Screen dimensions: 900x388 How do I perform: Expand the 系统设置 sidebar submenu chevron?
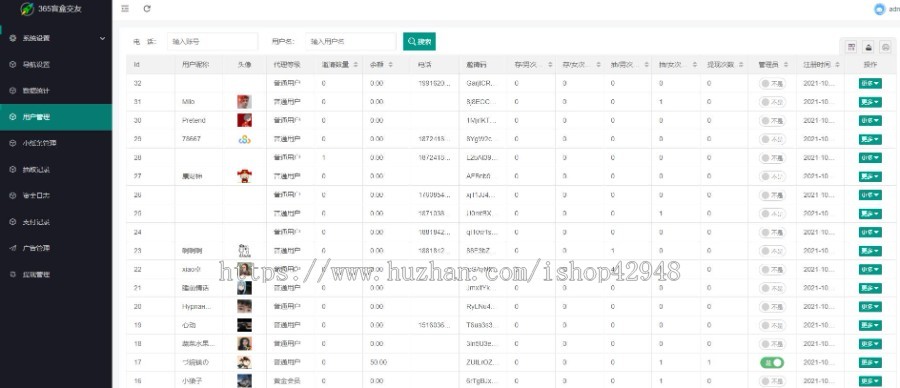pyautogui.click(x=102, y=38)
